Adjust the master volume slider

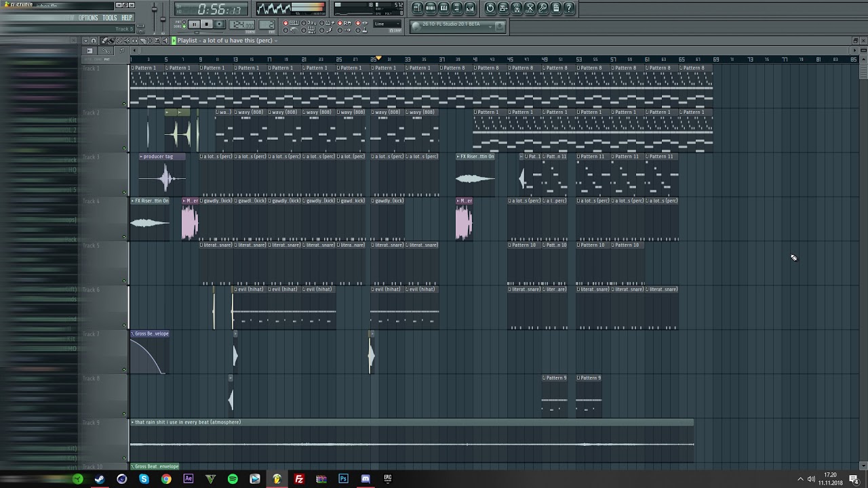pos(155,9)
